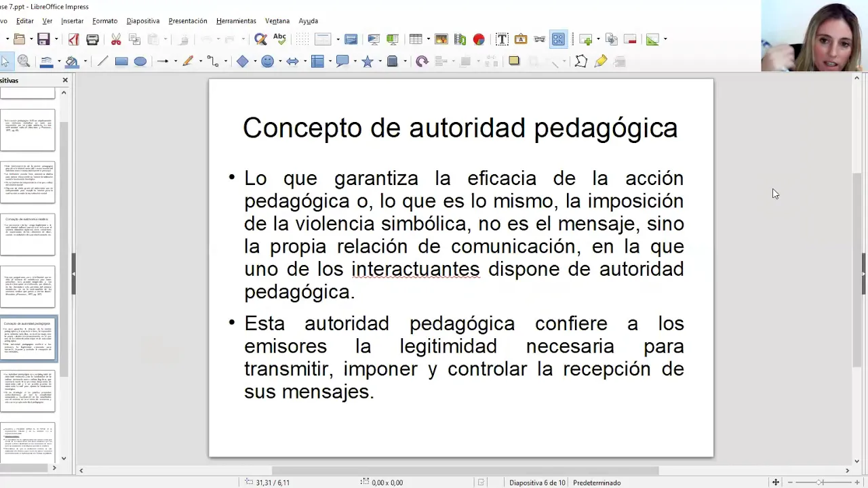Open the Formato menu
The image size is (868, 488).
pos(105,21)
